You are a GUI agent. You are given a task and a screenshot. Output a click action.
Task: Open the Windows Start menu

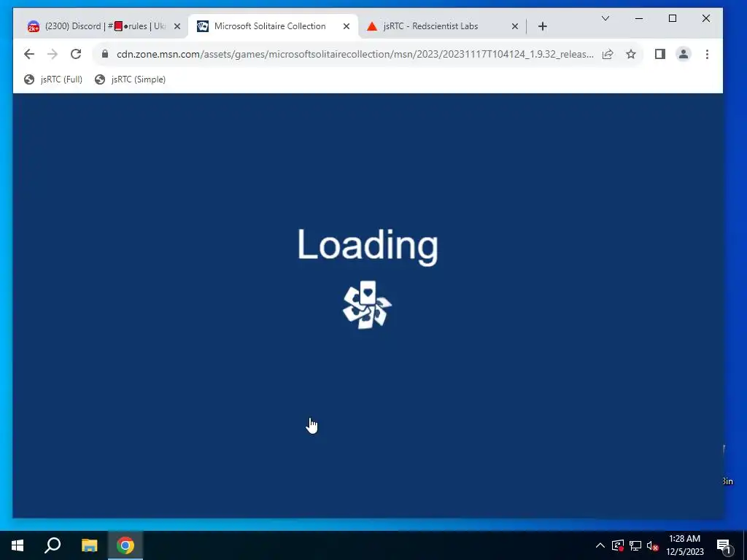click(x=18, y=545)
